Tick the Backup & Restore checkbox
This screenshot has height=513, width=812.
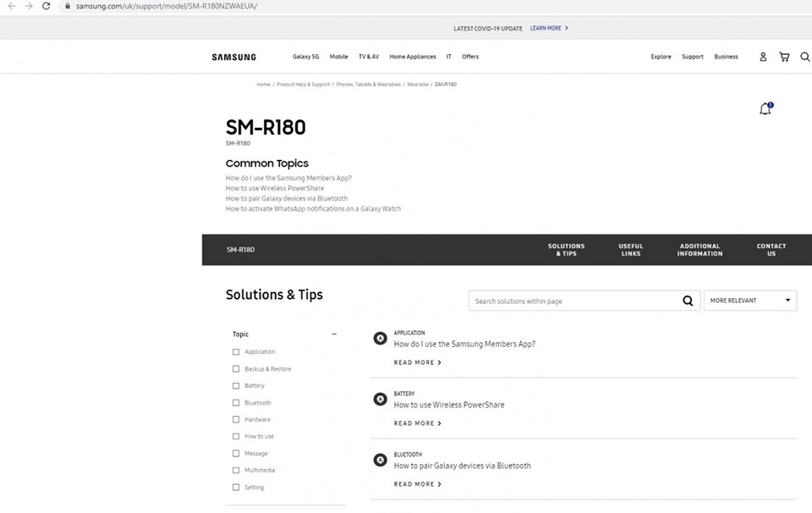(236, 369)
